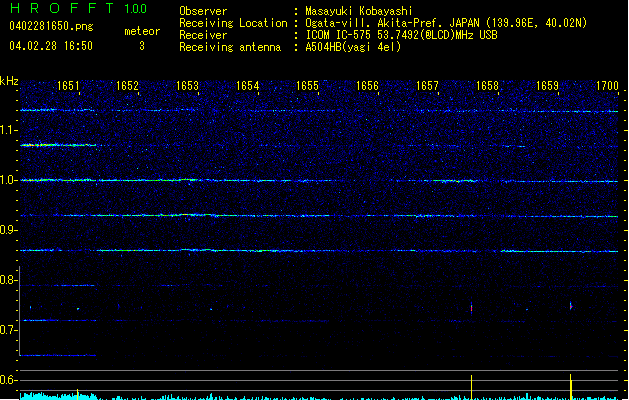Select the 1658 time marker
This screenshot has height=400, width=629.
click(x=487, y=87)
